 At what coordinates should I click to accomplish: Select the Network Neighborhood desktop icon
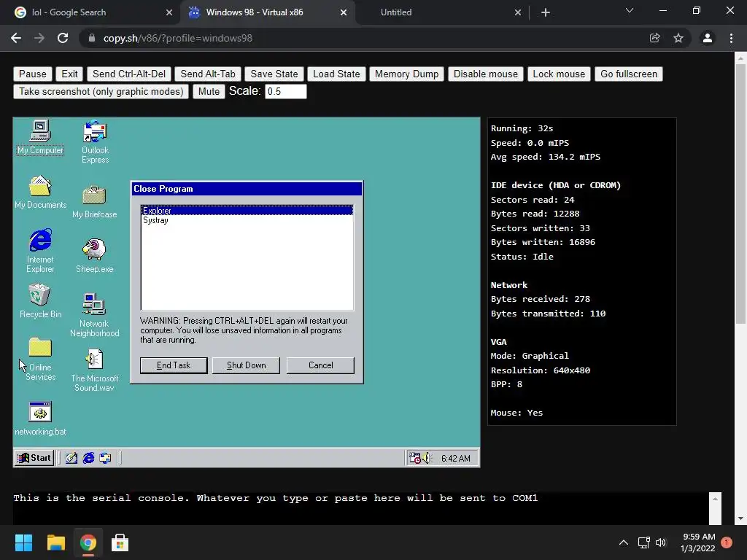tap(94, 315)
